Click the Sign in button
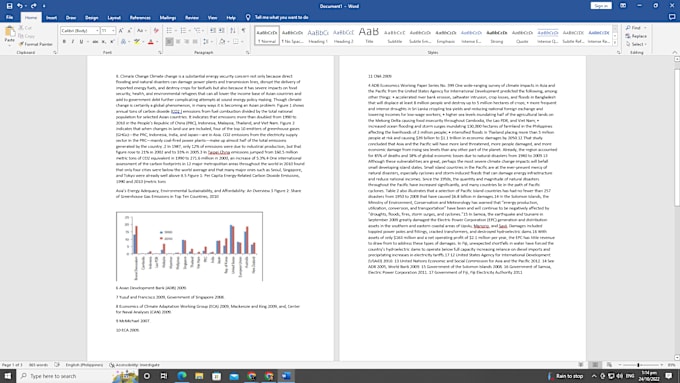Screen dimensions: 680x383 tap(601, 6)
